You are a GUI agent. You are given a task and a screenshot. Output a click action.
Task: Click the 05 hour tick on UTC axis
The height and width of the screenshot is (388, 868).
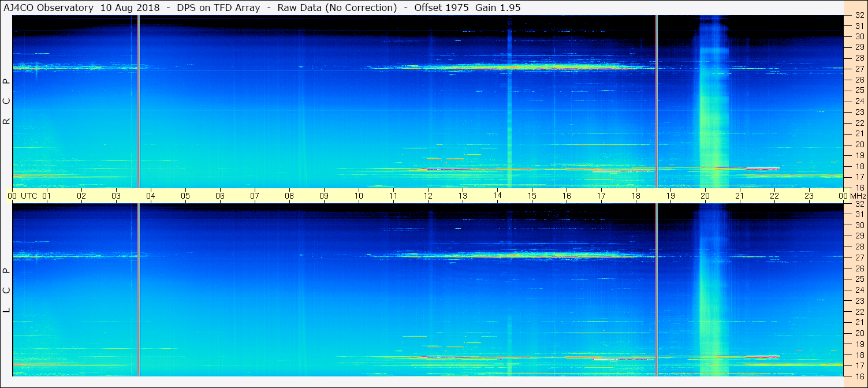coord(185,196)
